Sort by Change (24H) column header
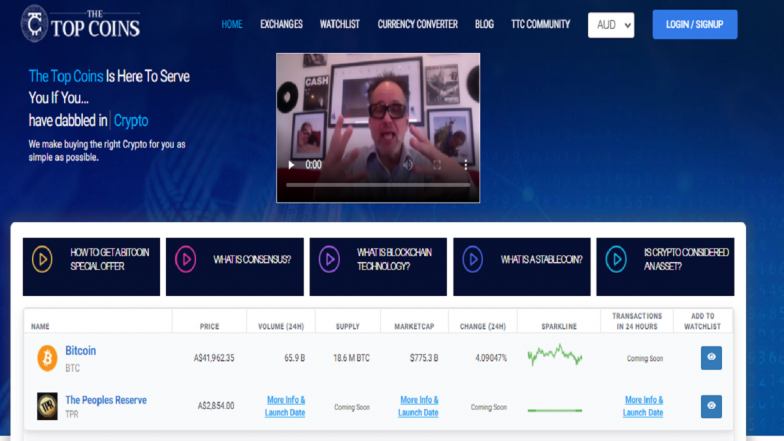The image size is (784, 441). pyautogui.click(x=482, y=326)
